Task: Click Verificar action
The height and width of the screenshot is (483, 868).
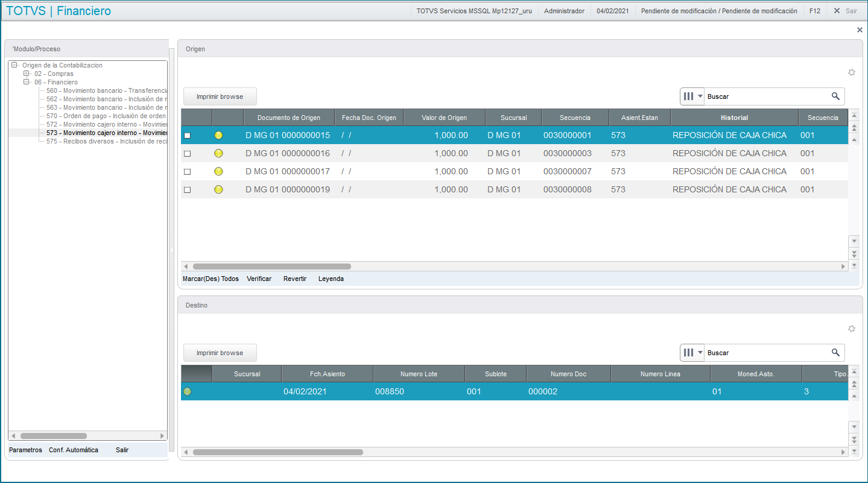Action: pyautogui.click(x=259, y=279)
